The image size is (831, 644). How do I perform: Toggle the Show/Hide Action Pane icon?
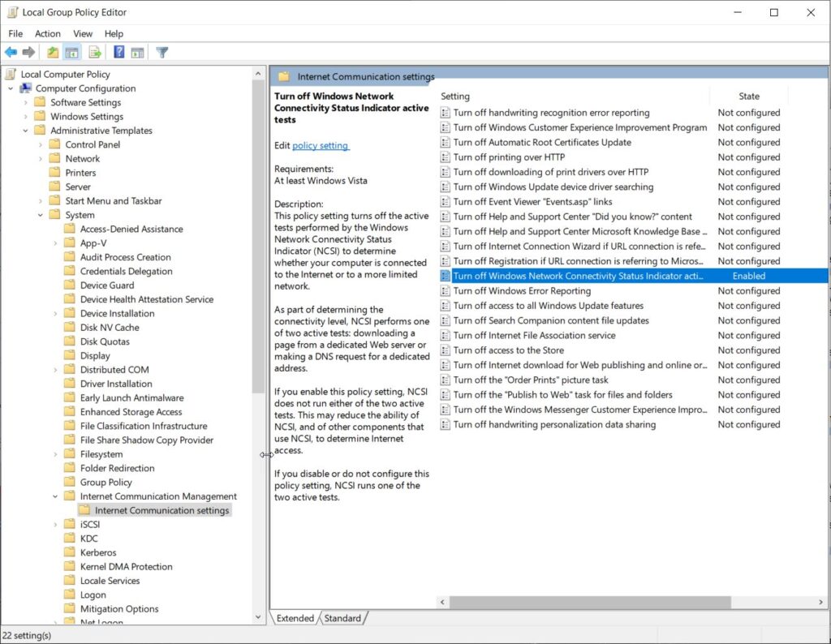pyautogui.click(x=137, y=53)
